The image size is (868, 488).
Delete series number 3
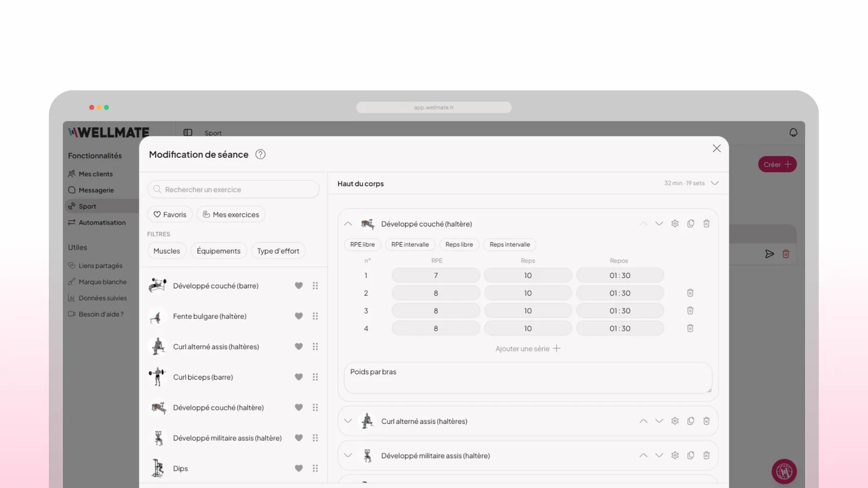coord(690,311)
